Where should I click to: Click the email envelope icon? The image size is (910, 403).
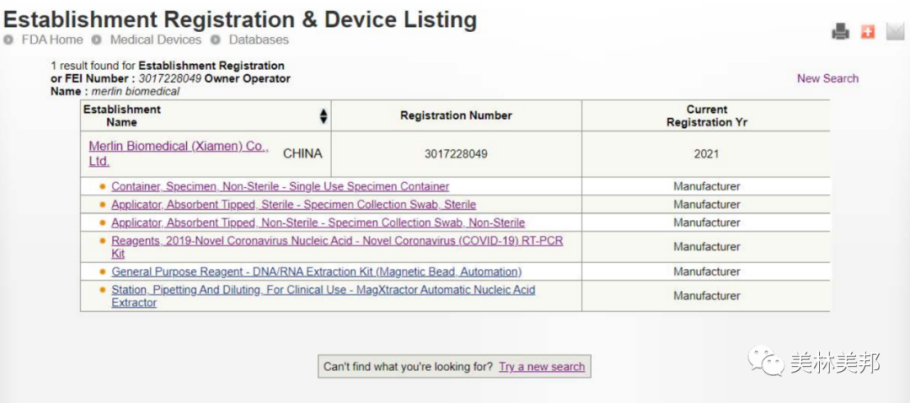pos(894,33)
